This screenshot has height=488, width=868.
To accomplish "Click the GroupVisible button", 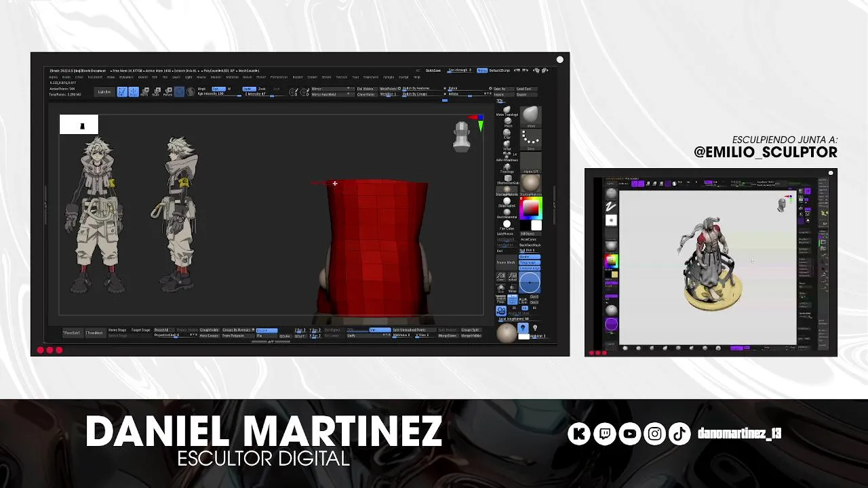I will (x=209, y=330).
